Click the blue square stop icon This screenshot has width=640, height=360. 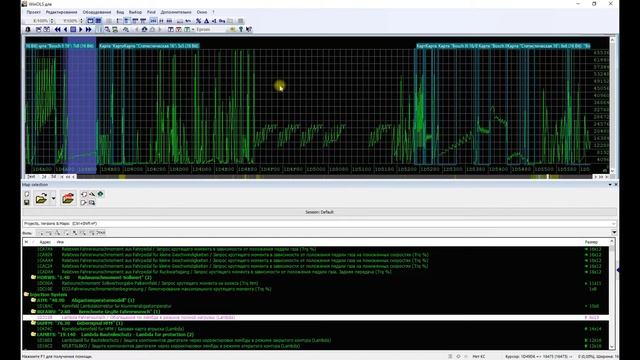point(73,29)
